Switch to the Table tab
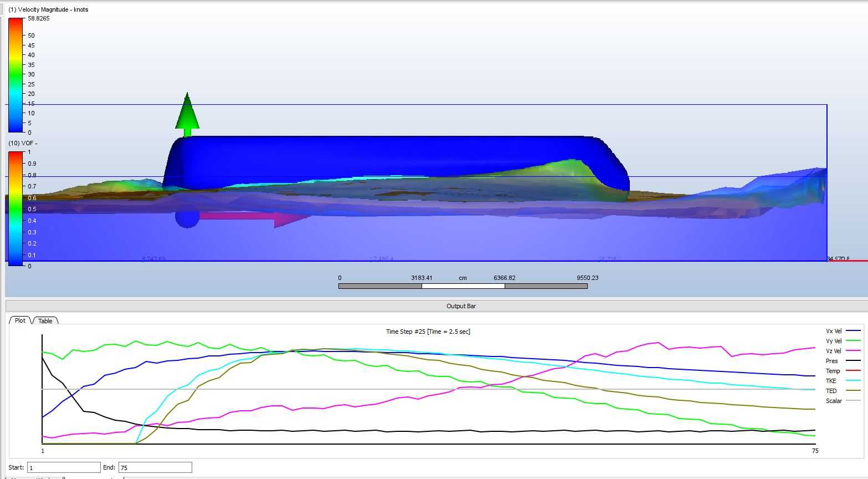The width and height of the screenshot is (868, 479). (x=45, y=321)
